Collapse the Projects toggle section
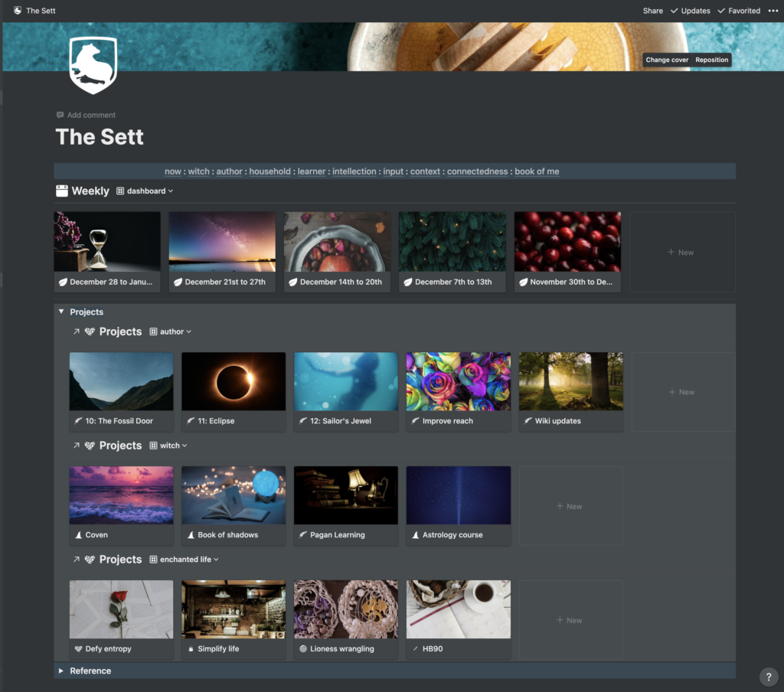 pyautogui.click(x=61, y=312)
